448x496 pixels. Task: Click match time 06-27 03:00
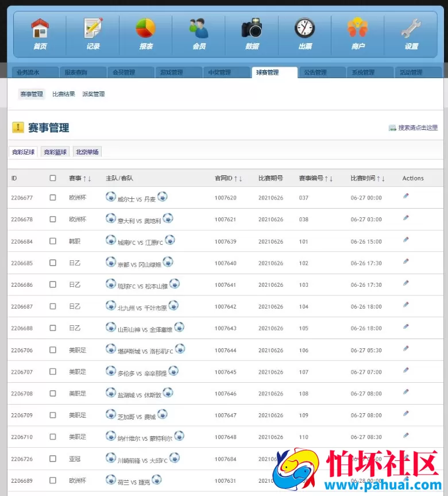[366, 220]
